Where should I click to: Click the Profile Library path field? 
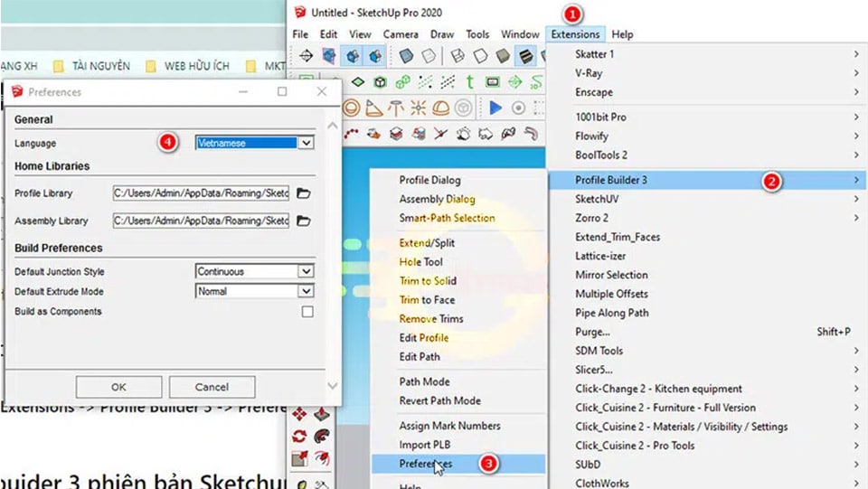point(201,193)
